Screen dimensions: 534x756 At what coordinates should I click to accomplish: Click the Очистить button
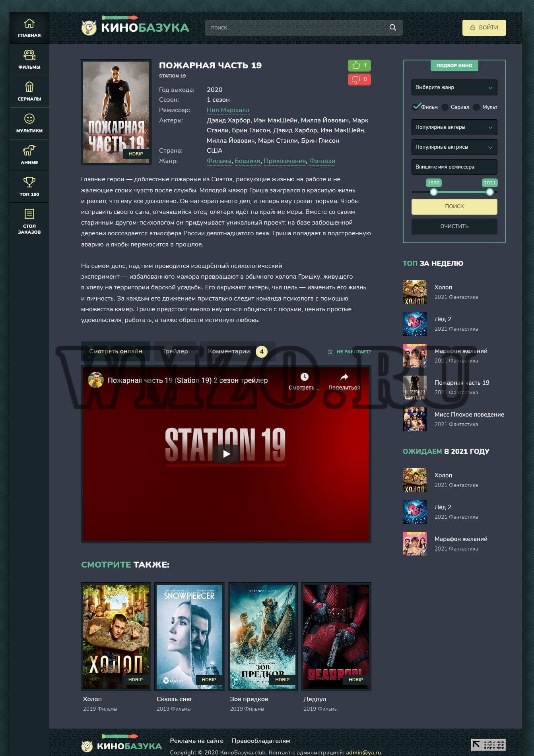click(x=454, y=226)
